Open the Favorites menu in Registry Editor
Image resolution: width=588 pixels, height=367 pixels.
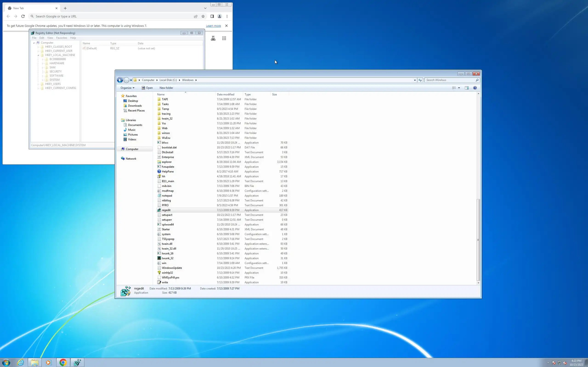pos(62,38)
